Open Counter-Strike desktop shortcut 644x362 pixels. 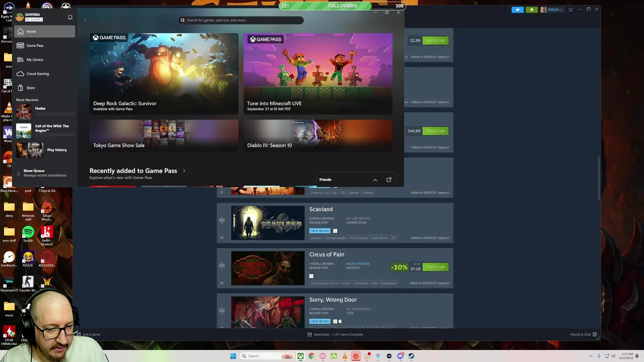pos(28,284)
